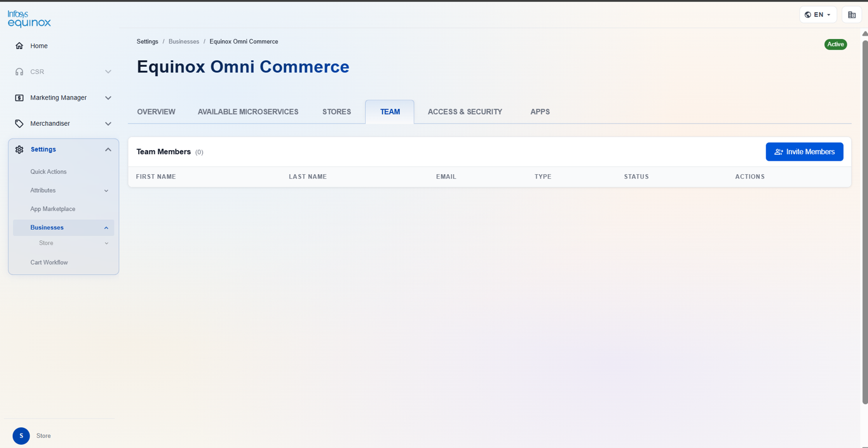Click the Store sidebar subitem
868x448 pixels.
tap(46, 243)
